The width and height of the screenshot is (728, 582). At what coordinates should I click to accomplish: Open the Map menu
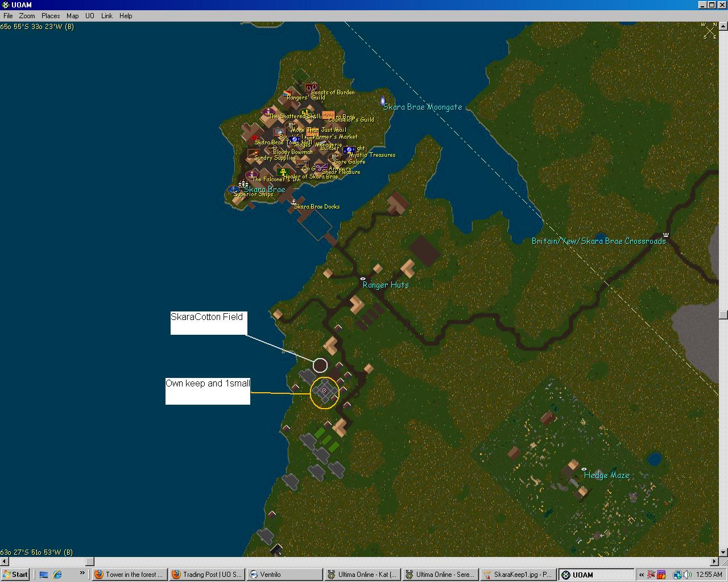click(72, 16)
